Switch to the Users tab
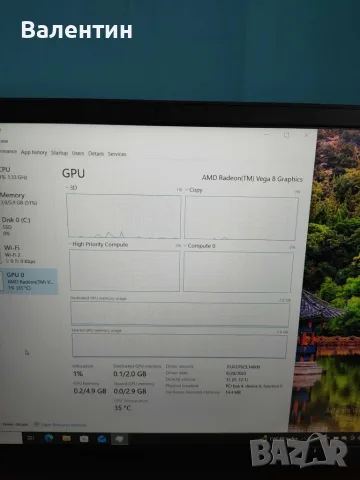This screenshot has width=360, height=480. tap(78, 153)
